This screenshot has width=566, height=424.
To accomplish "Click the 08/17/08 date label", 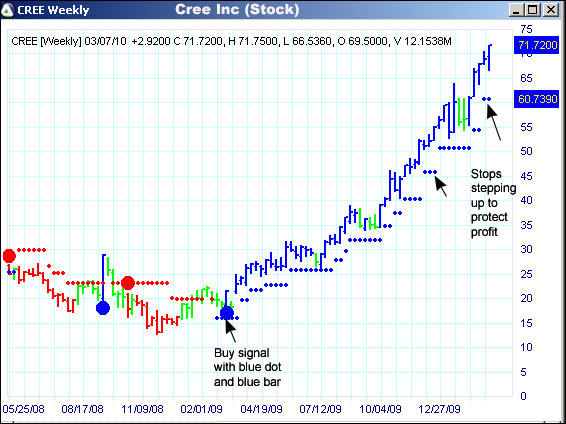I will click(82, 409).
